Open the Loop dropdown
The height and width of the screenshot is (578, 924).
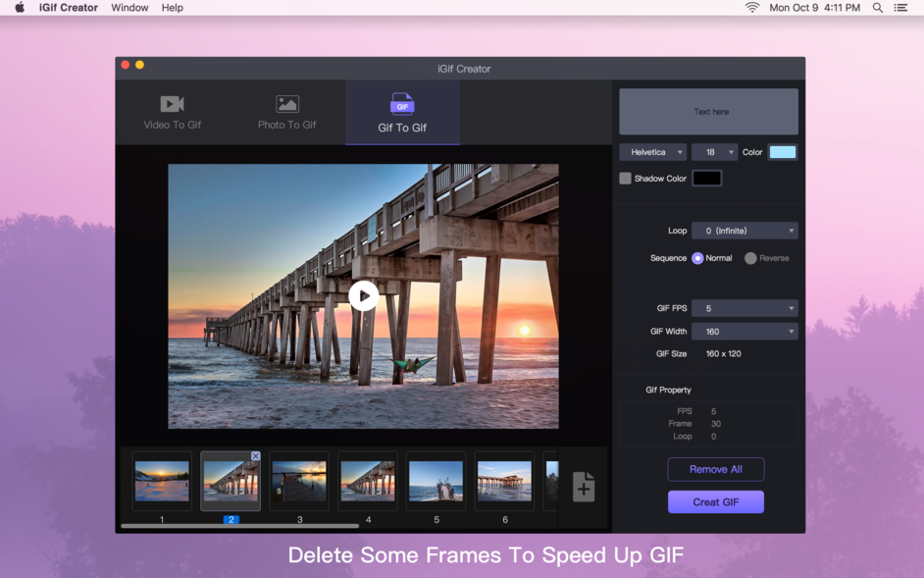pos(744,230)
